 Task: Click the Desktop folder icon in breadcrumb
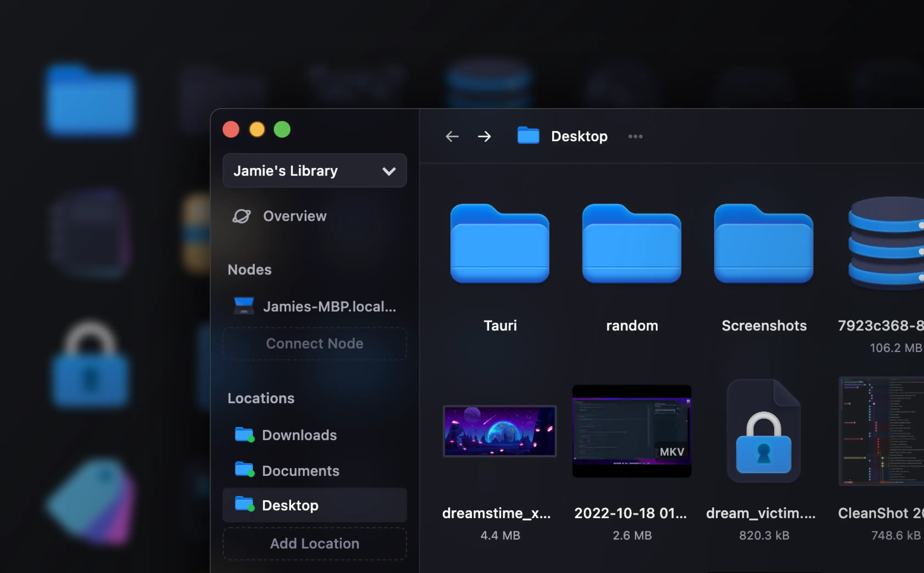click(x=528, y=136)
